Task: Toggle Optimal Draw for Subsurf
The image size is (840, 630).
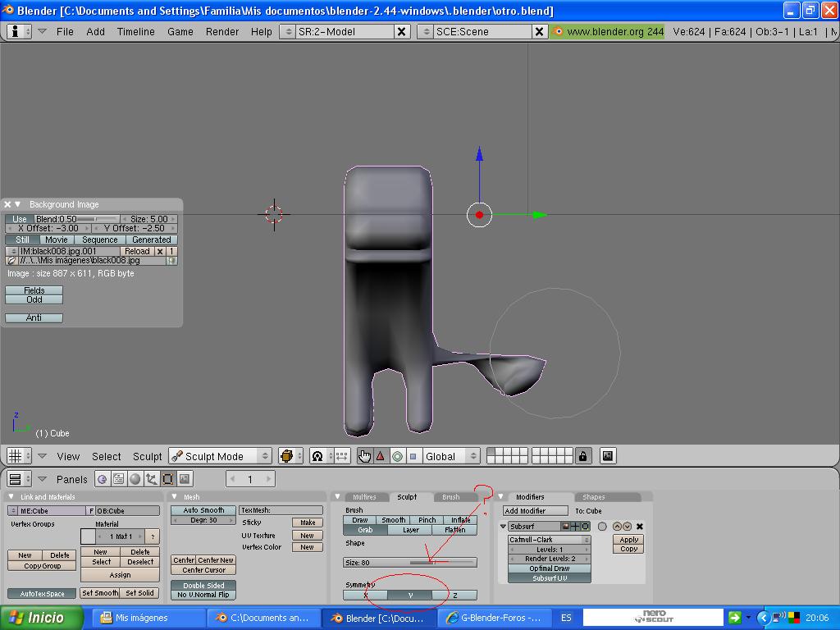Action: (x=549, y=568)
